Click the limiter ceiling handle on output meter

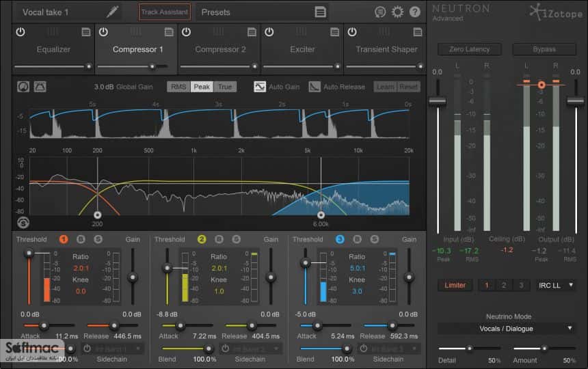[541, 85]
